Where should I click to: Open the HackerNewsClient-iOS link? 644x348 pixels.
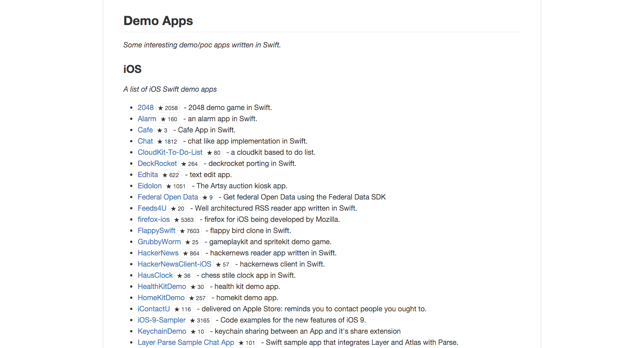click(174, 264)
